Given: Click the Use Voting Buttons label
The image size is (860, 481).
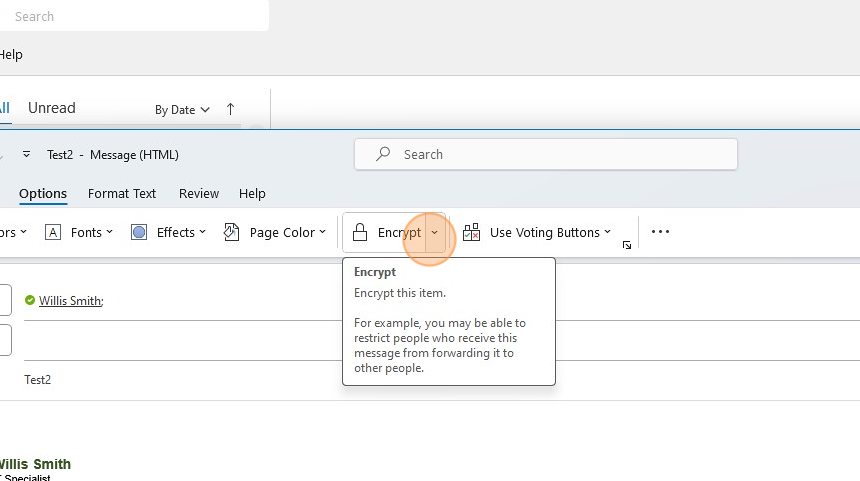Looking at the screenshot, I should 545,233.
